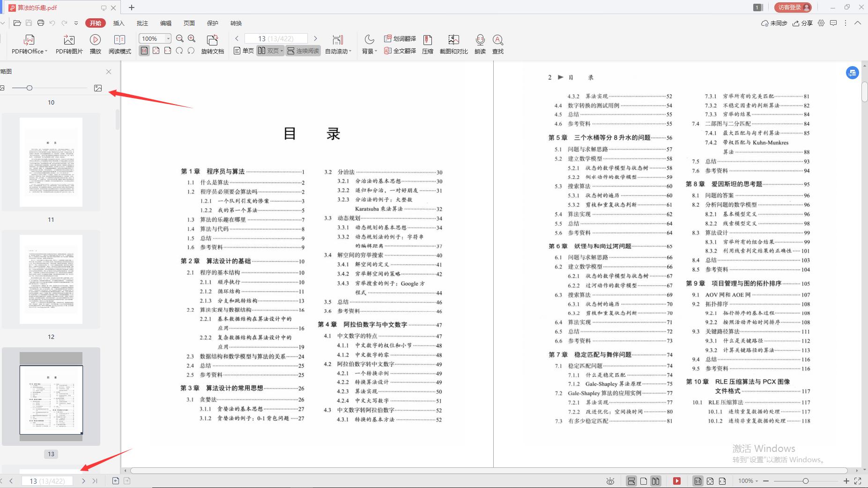Image resolution: width=868 pixels, height=488 pixels.
Task: Select page 12 thumbnail in sidebar
Action: [x=51, y=280]
